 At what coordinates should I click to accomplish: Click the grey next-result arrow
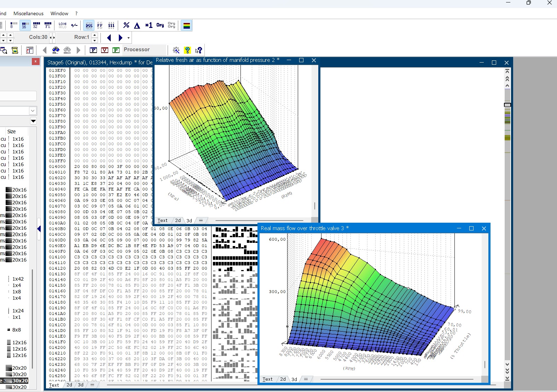[79, 50]
